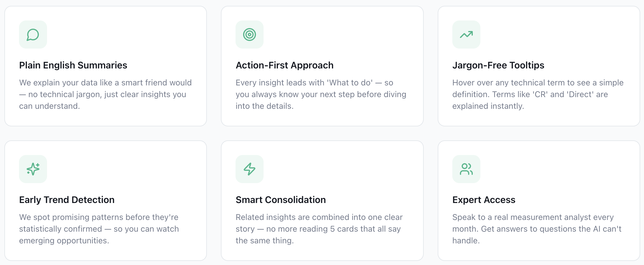Image resolution: width=644 pixels, height=265 pixels.
Task: Click the speech bubble icon above Plain English Summaries
Action: tap(33, 35)
